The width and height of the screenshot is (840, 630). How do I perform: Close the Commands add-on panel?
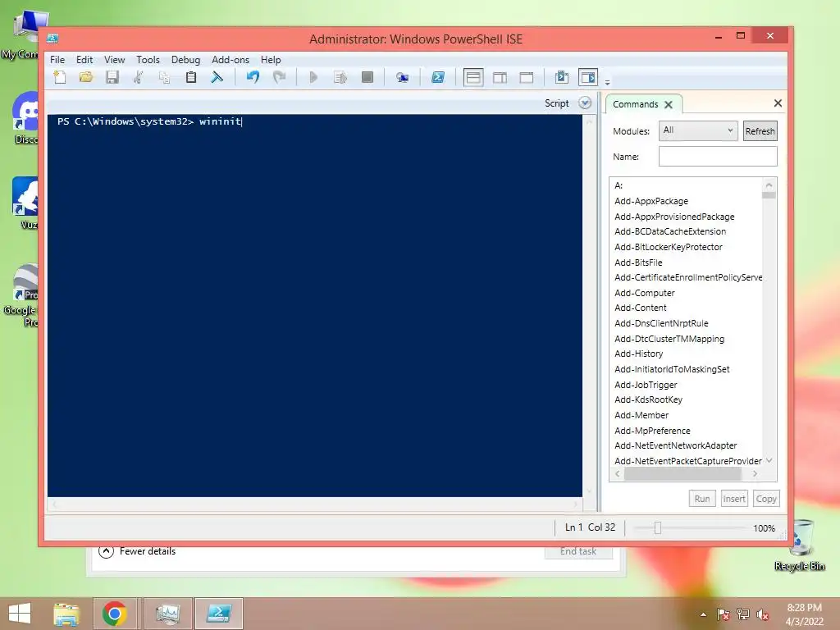pyautogui.click(x=778, y=103)
